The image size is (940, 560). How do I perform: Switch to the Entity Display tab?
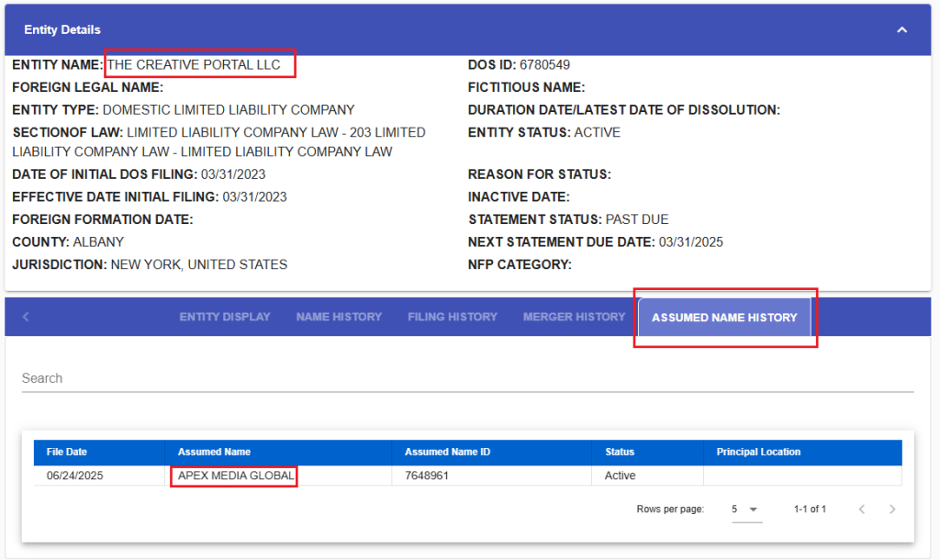coord(224,316)
